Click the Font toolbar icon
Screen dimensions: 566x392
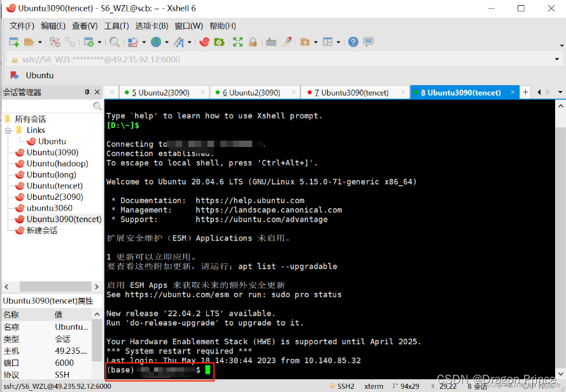click(x=179, y=42)
